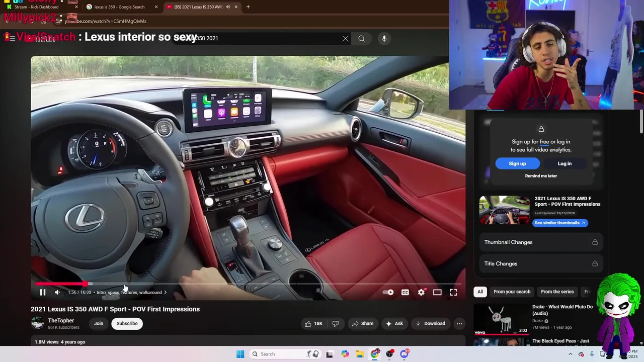Log in to the analytics extension
The height and width of the screenshot is (362, 644).
(x=565, y=163)
